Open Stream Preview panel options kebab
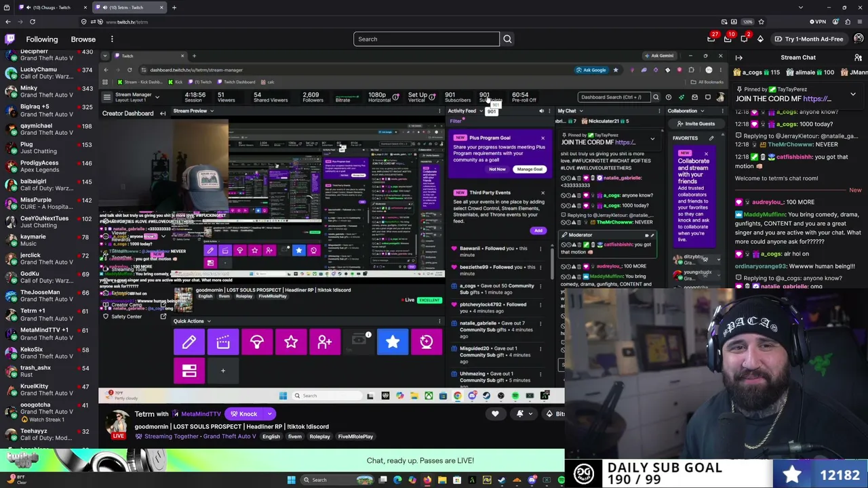 pyautogui.click(x=440, y=111)
